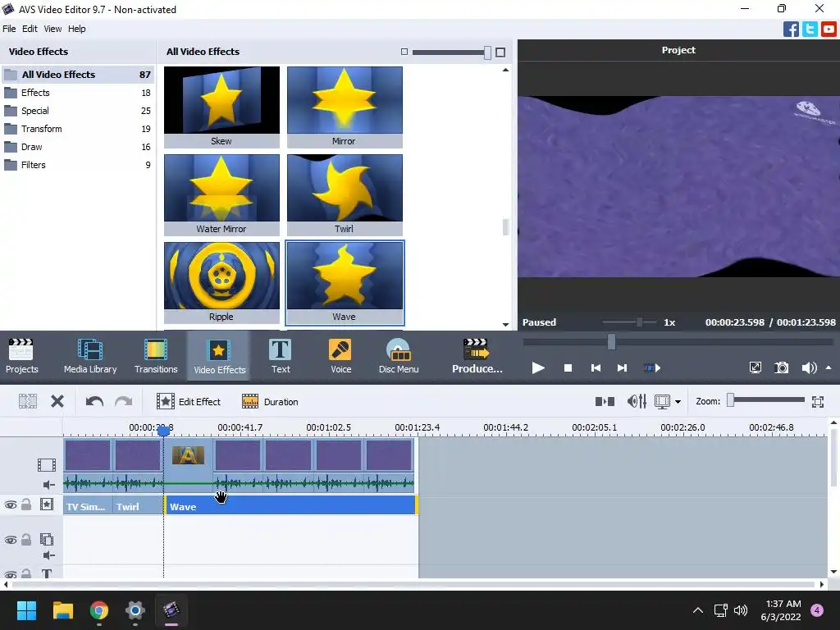Select the Mirror effect thumbnail
The image size is (840, 630).
click(x=345, y=107)
